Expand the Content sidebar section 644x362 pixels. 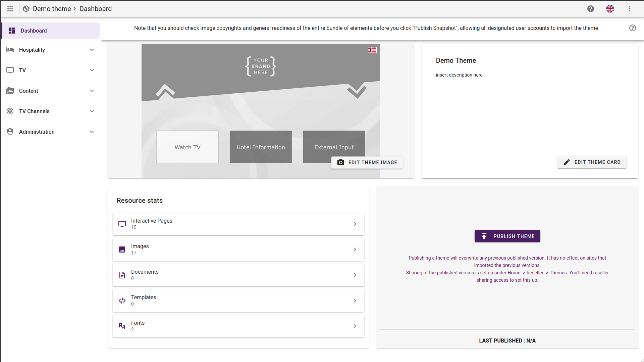pyautogui.click(x=50, y=91)
